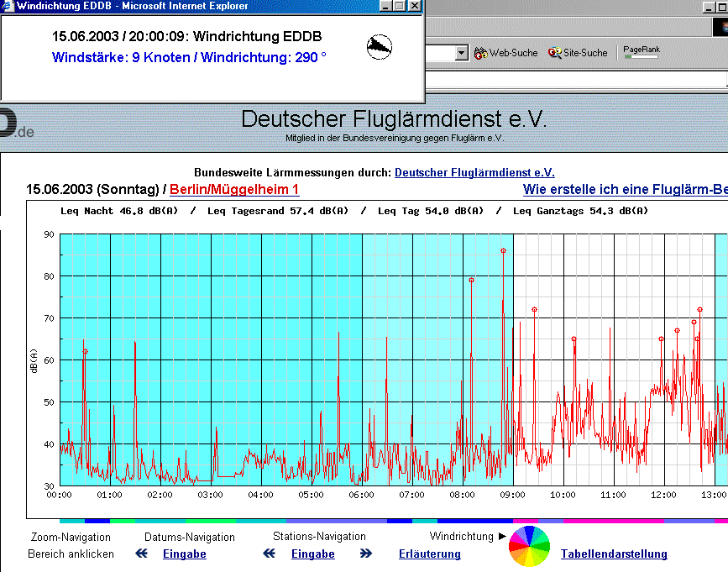
Task: Click Eingabe link under Stations-Navigation
Action: (313, 554)
